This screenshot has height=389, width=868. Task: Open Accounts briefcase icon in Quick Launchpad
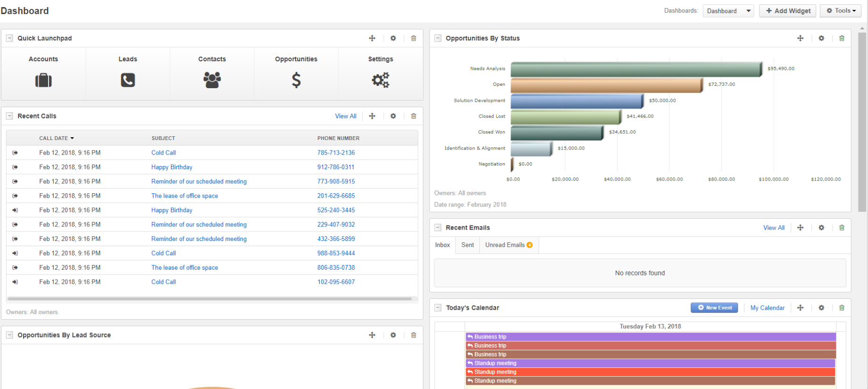pyautogui.click(x=43, y=80)
